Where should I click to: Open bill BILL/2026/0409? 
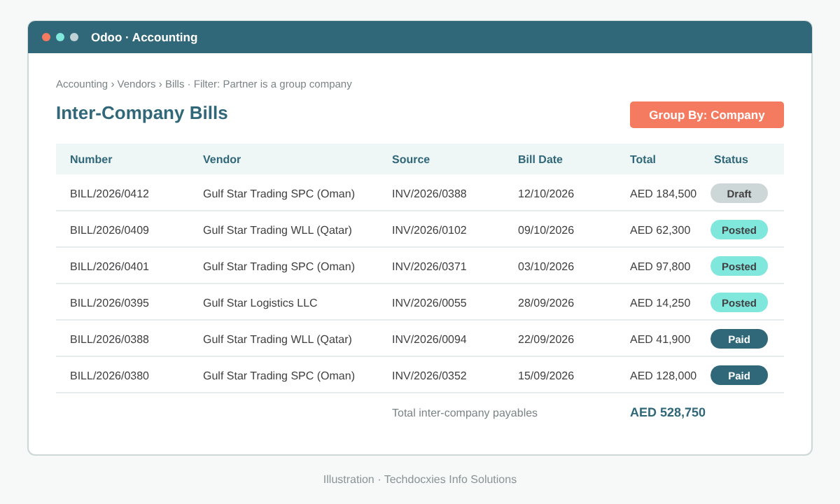(109, 230)
